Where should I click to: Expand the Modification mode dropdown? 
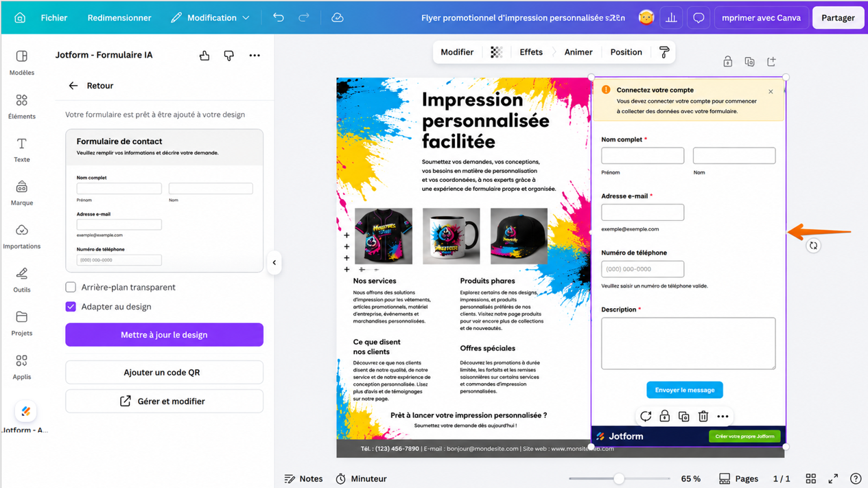pyautogui.click(x=210, y=18)
